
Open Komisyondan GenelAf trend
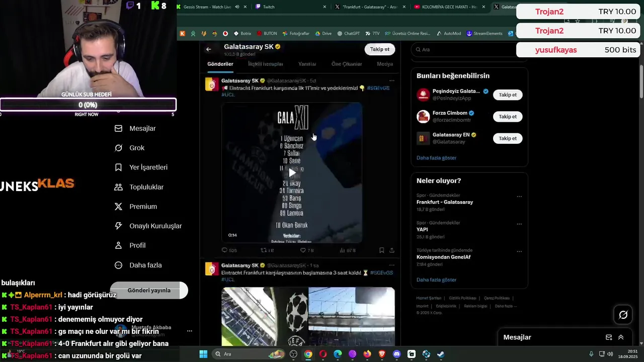pyautogui.click(x=444, y=257)
